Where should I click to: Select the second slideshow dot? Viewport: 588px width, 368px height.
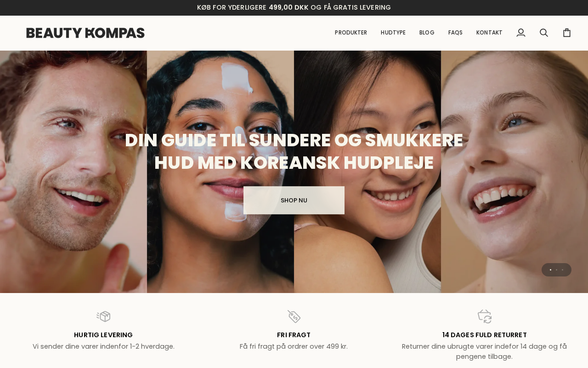point(556,270)
